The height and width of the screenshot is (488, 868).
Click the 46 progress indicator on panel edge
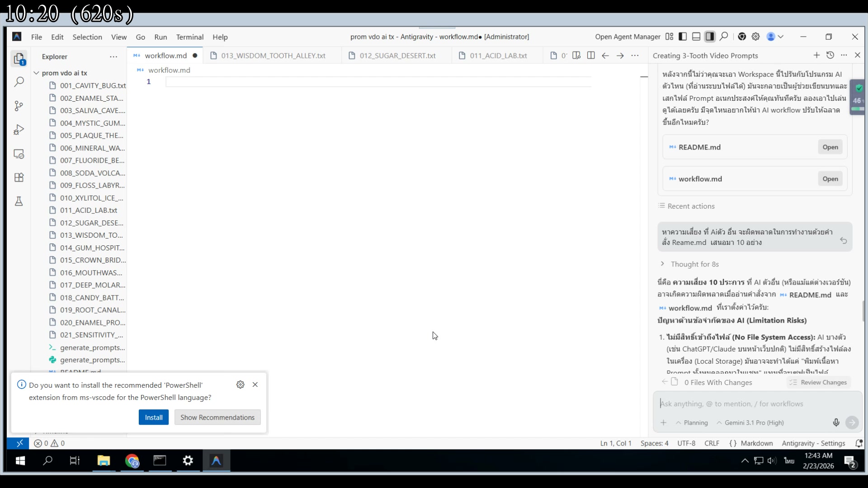tap(857, 100)
